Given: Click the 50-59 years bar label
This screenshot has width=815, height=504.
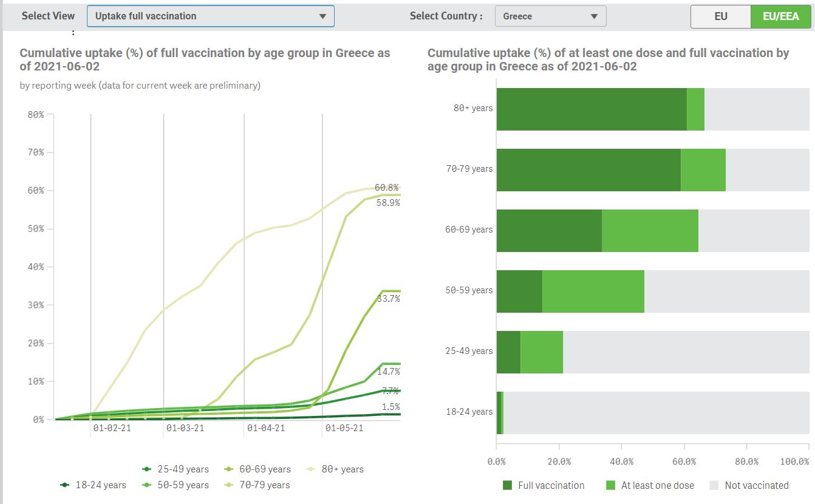Looking at the screenshot, I should point(469,290).
